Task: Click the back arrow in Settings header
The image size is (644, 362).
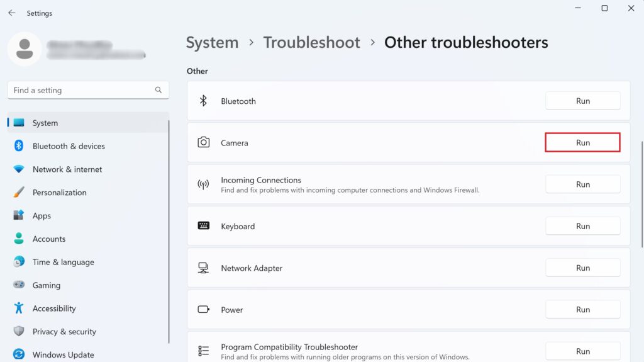Action: click(x=11, y=13)
